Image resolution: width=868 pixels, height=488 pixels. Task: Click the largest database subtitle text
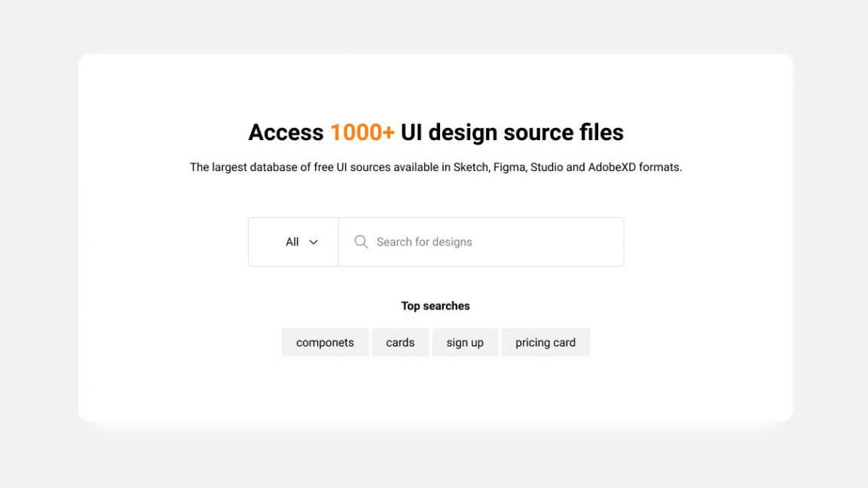(x=436, y=167)
